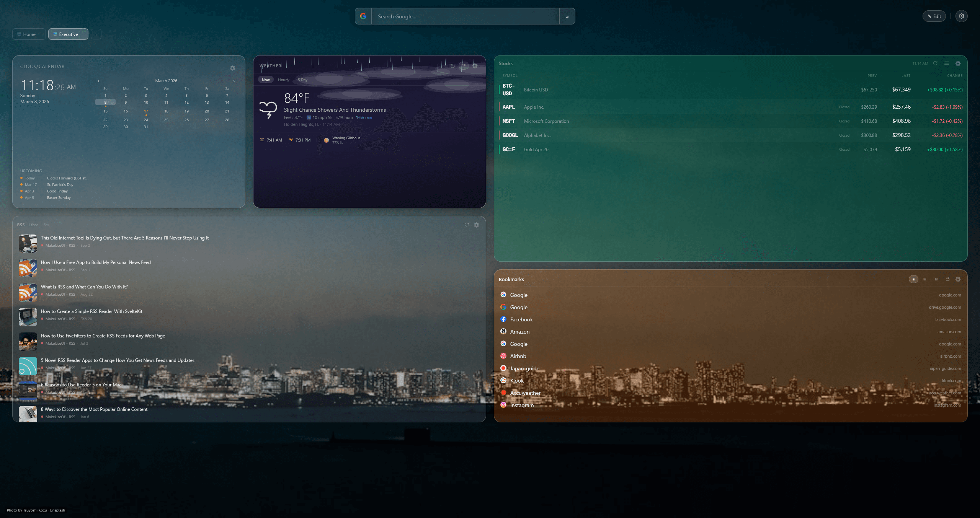
Task: Open the weather widget settings gear
Action: pos(475,66)
